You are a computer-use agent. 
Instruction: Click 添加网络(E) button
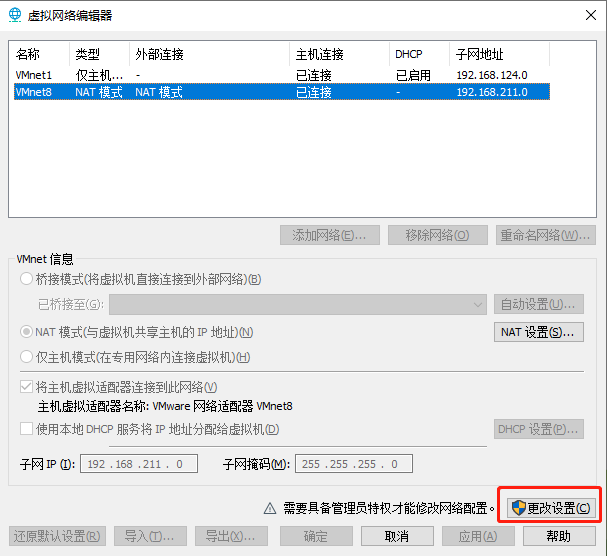click(x=330, y=235)
